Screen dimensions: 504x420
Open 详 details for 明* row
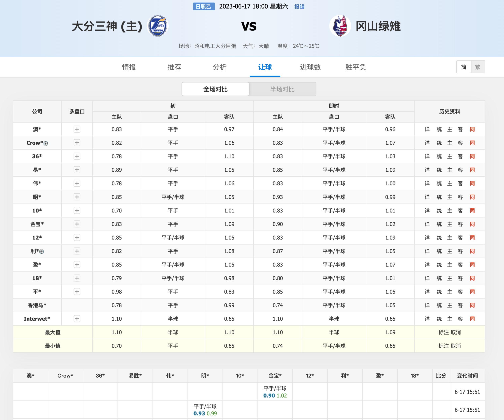coord(427,197)
